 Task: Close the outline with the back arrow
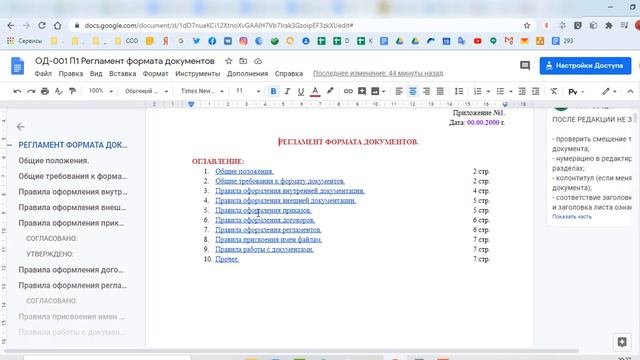point(20,127)
